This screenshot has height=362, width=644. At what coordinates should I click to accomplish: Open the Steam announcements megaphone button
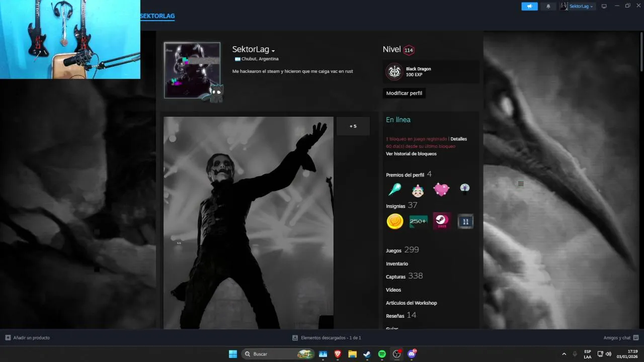pyautogui.click(x=529, y=6)
